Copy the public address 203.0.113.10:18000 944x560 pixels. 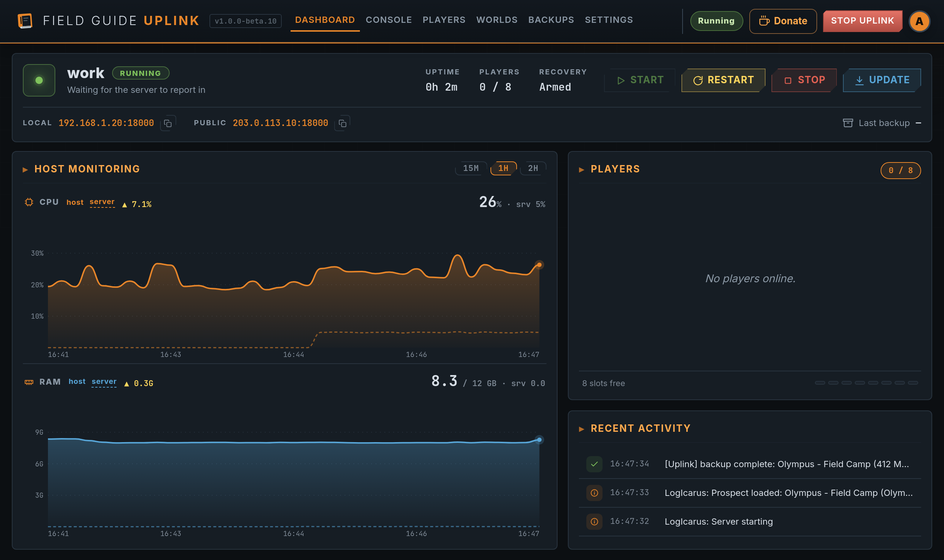(x=342, y=123)
